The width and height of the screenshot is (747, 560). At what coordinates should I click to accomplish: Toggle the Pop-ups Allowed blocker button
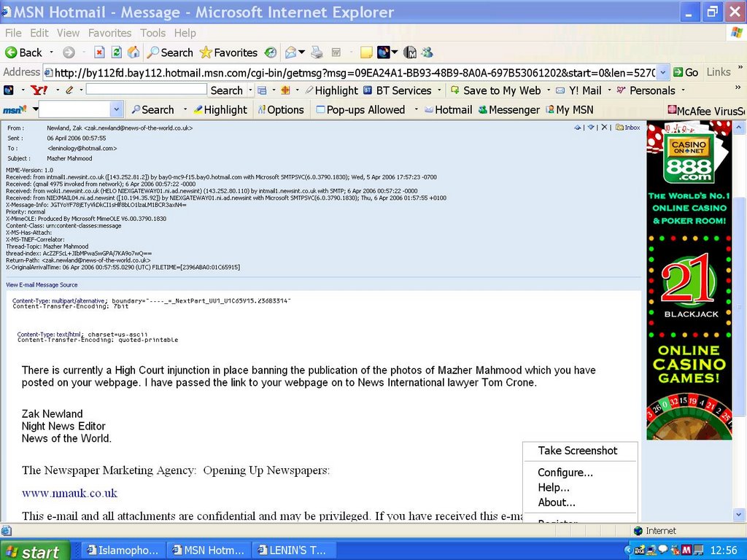(x=360, y=109)
